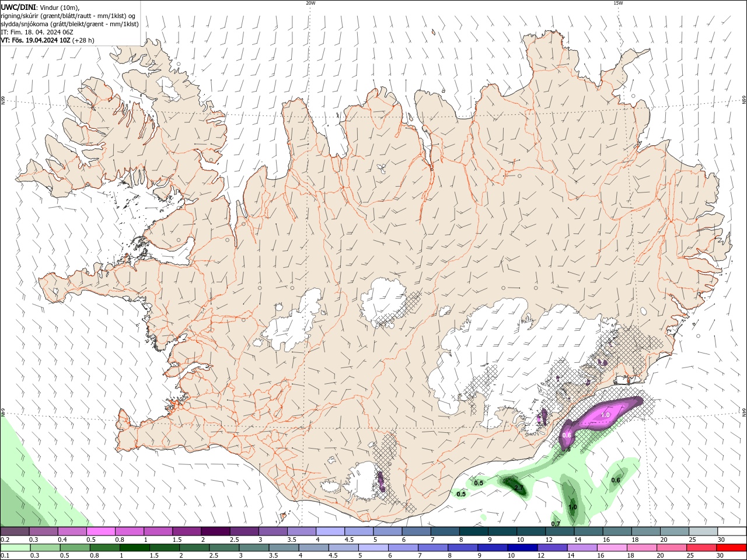747x560 pixels.
Task: Click the 'IT: Fim. 18. 04. 2024 06Z' initial time line
Action: (37, 32)
